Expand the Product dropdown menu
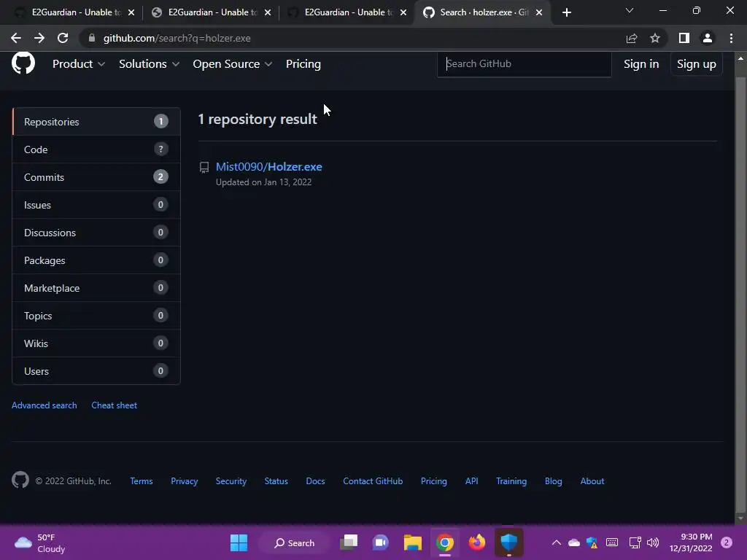Screen dimensions: 747x560 (x=79, y=64)
